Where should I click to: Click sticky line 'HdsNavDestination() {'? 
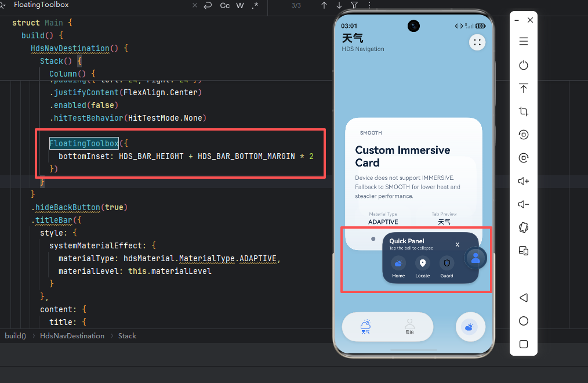79,48
